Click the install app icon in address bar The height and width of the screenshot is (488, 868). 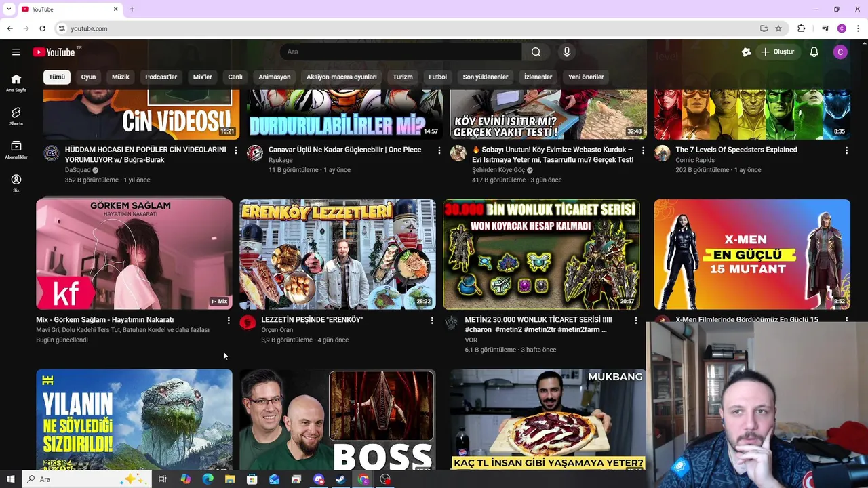click(x=764, y=28)
